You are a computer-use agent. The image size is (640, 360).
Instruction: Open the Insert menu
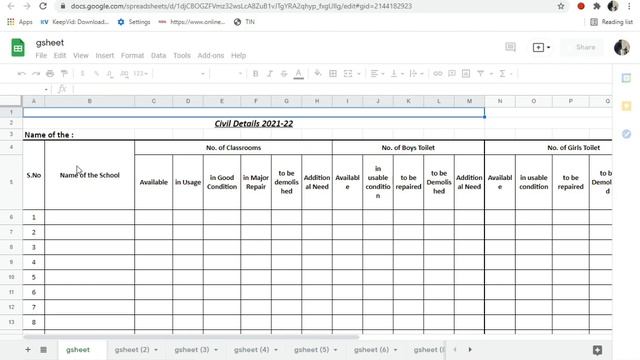click(104, 56)
